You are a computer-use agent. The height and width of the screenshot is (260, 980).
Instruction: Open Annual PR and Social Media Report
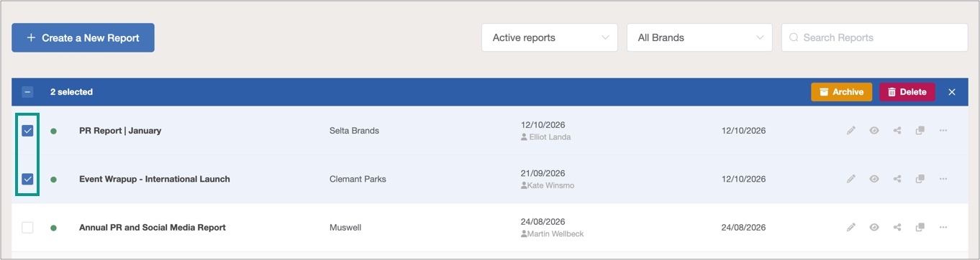tap(153, 228)
